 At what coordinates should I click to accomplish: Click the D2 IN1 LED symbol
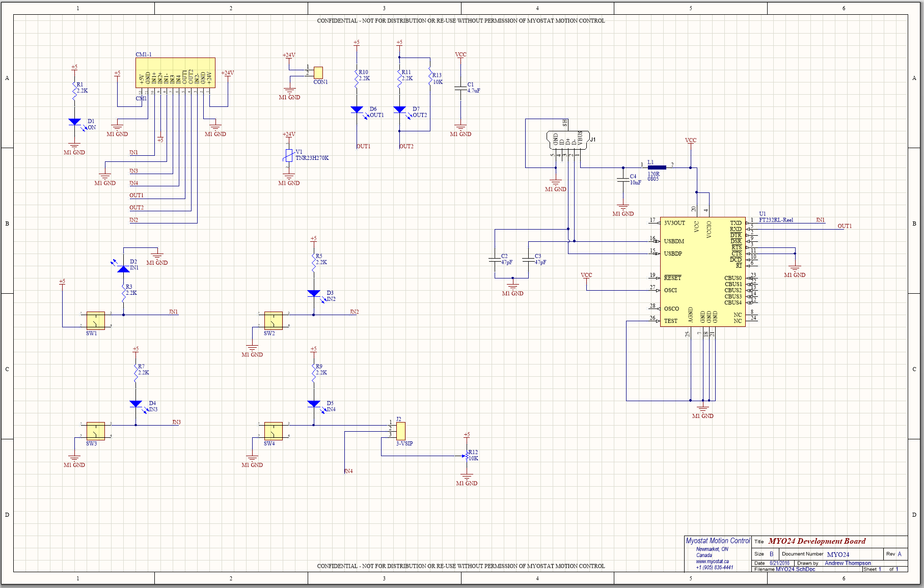point(123,268)
